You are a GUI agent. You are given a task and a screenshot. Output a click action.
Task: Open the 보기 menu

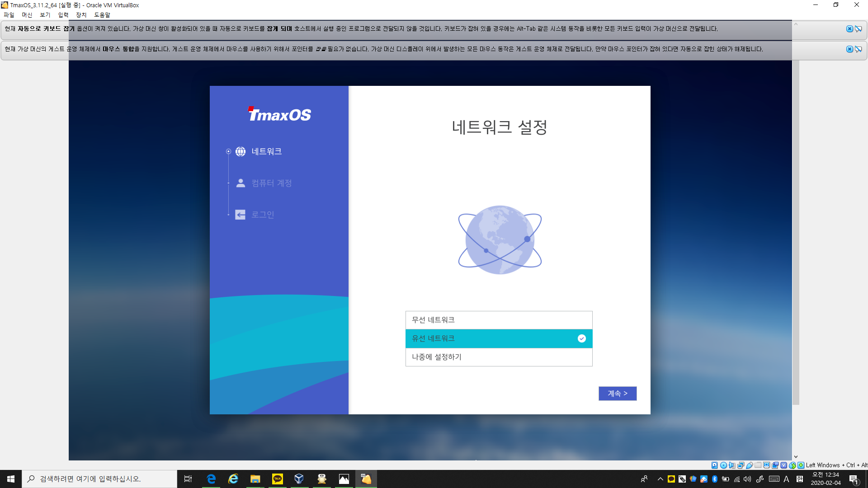(x=45, y=15)
